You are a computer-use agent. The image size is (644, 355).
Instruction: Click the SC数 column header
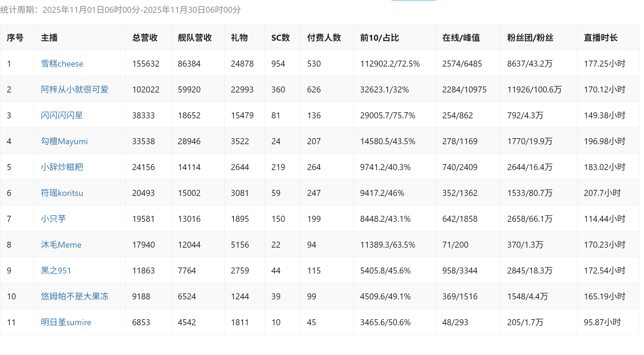coord(280,38)
